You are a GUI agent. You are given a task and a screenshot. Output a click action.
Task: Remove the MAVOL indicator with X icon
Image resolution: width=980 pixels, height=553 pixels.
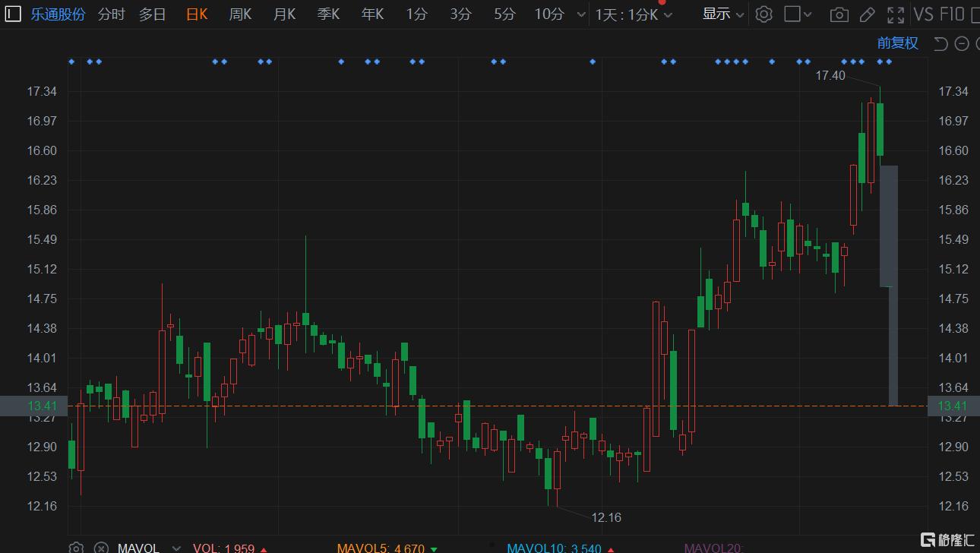[x=100, y=548]
